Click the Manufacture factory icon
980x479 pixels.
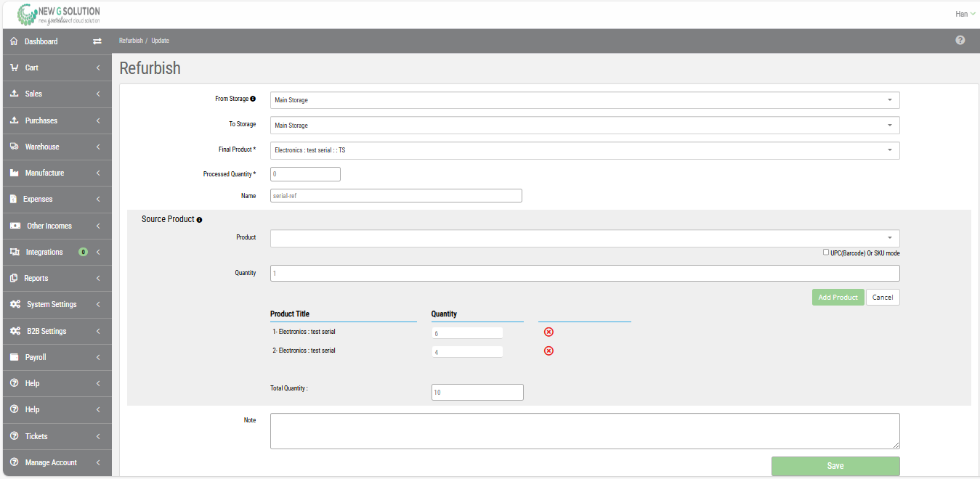(14, 173)
